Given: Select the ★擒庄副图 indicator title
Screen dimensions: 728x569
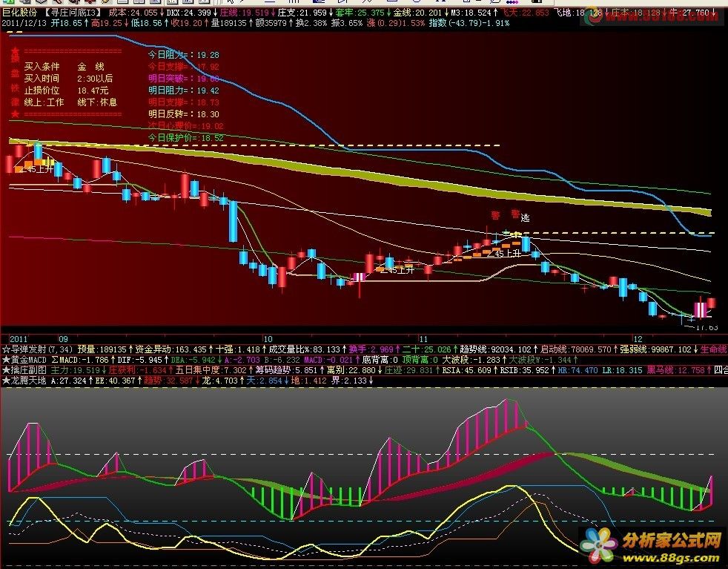Looking at the screenshot, I should (x=24, y=370).
